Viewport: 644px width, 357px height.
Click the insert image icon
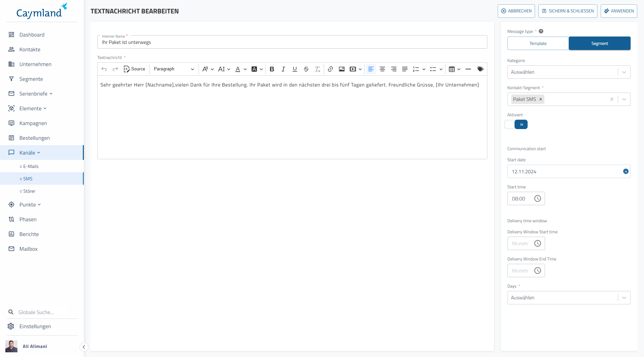point(341,69)
